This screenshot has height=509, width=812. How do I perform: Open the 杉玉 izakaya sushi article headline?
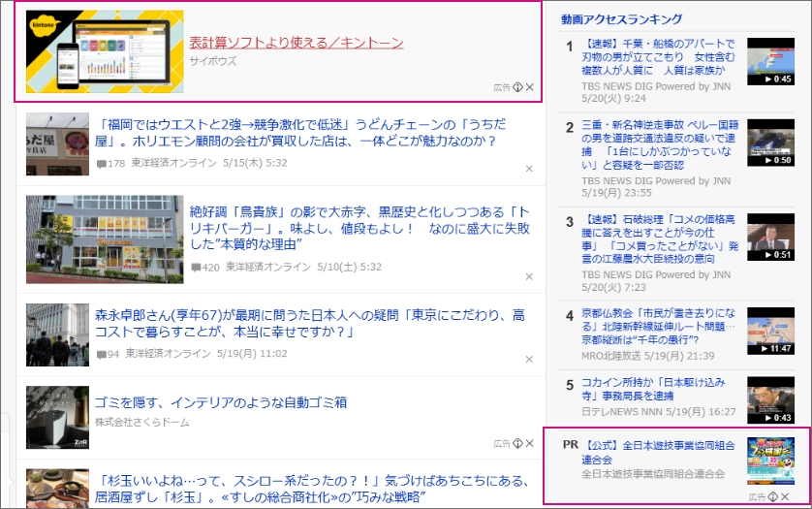[312, 489]
